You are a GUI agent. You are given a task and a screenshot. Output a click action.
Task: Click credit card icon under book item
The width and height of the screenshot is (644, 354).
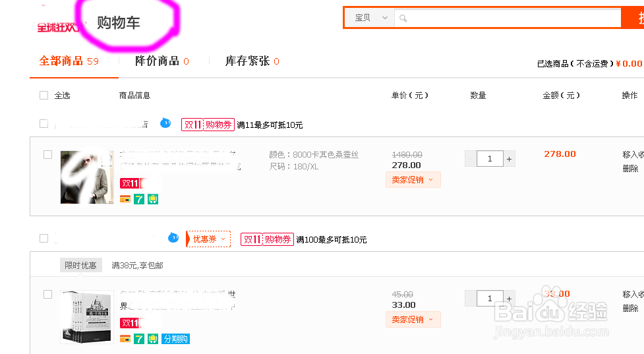(x=125, y=339)
